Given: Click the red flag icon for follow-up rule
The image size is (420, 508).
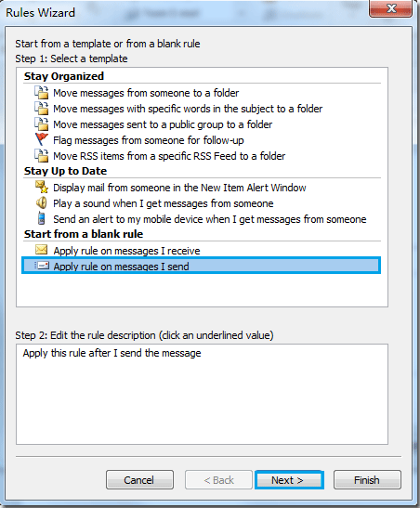Looking at the screenshot, I should (x=42, y=139).
